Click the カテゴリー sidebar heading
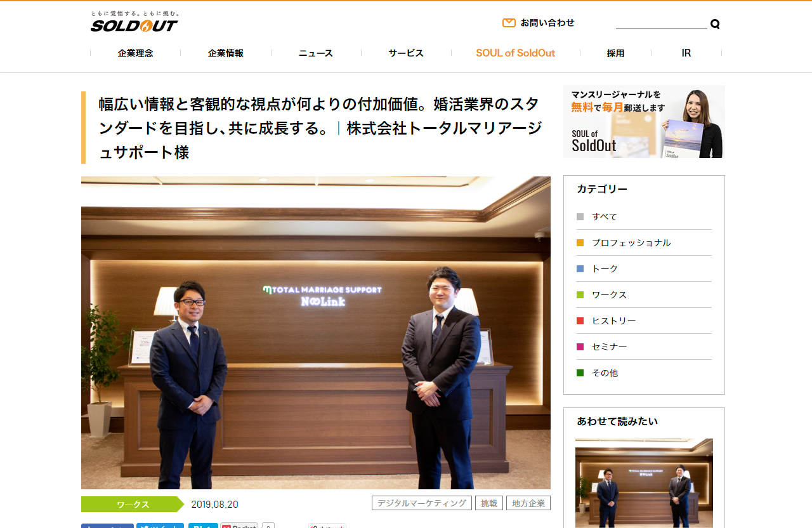Image resolution: width=812 pixels, height=528 pixels. click(x=602, y=189)
